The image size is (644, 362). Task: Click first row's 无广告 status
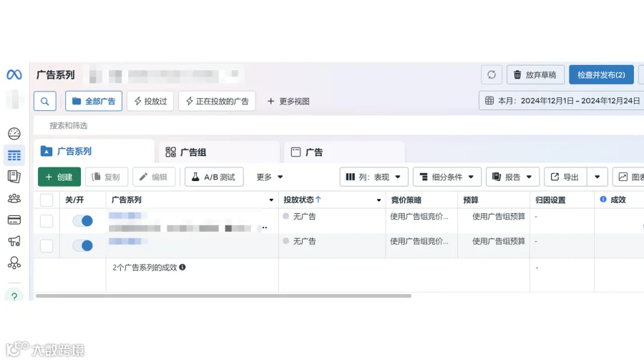coord(304,216)
